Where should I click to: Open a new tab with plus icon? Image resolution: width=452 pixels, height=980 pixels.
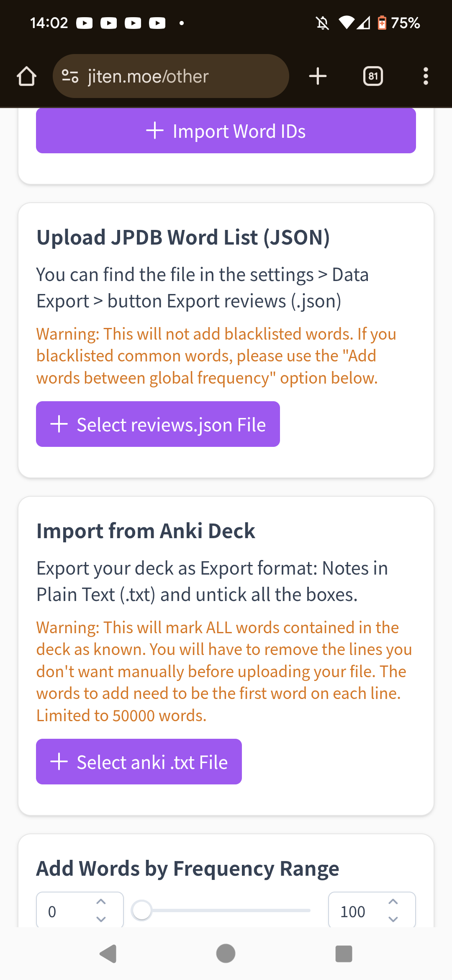(318, 76)
